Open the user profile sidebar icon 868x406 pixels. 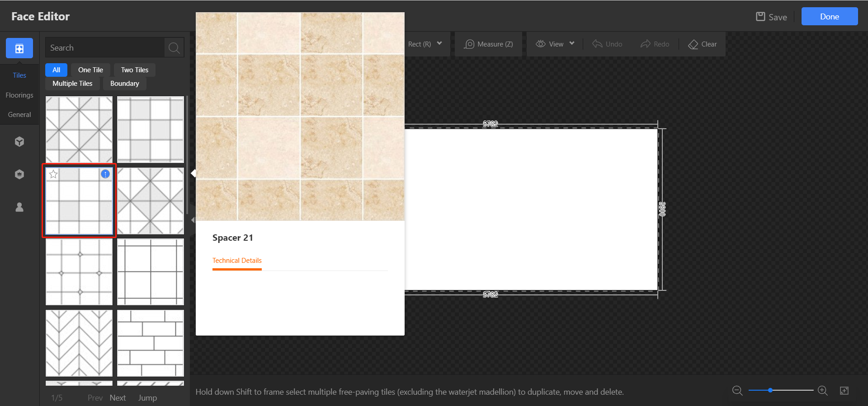[x=19, y=207]
